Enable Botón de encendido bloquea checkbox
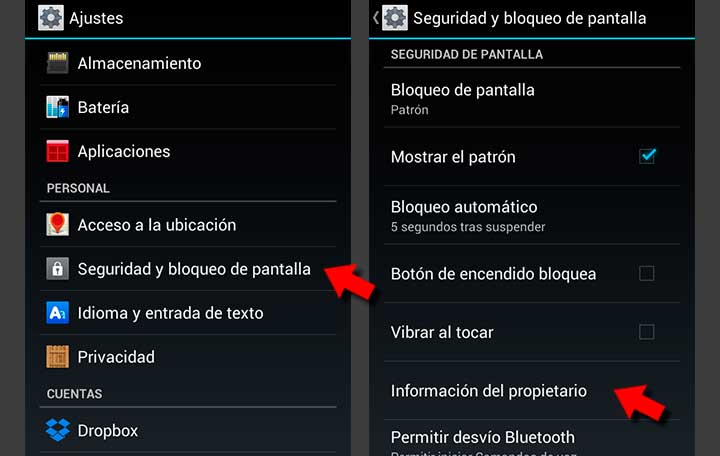 [x=647, y=273]
